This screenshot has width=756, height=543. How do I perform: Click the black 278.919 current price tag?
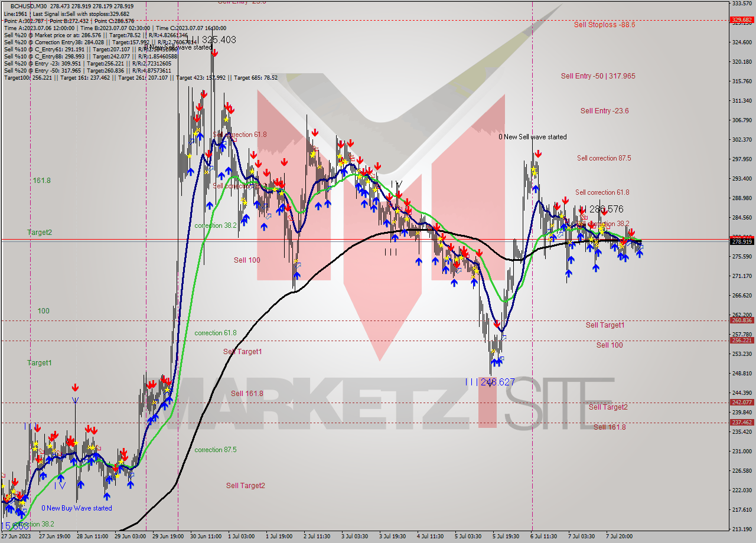click(x=742, y=241)
